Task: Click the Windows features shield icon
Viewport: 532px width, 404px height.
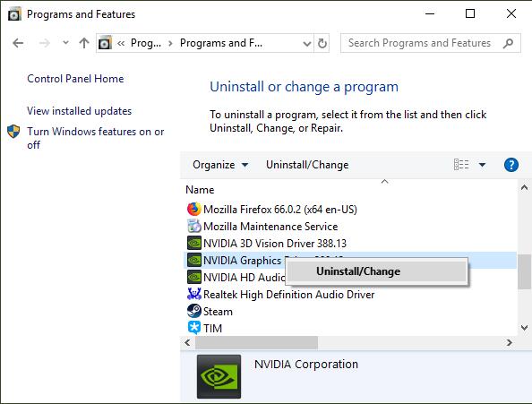Action: [13, 132]
